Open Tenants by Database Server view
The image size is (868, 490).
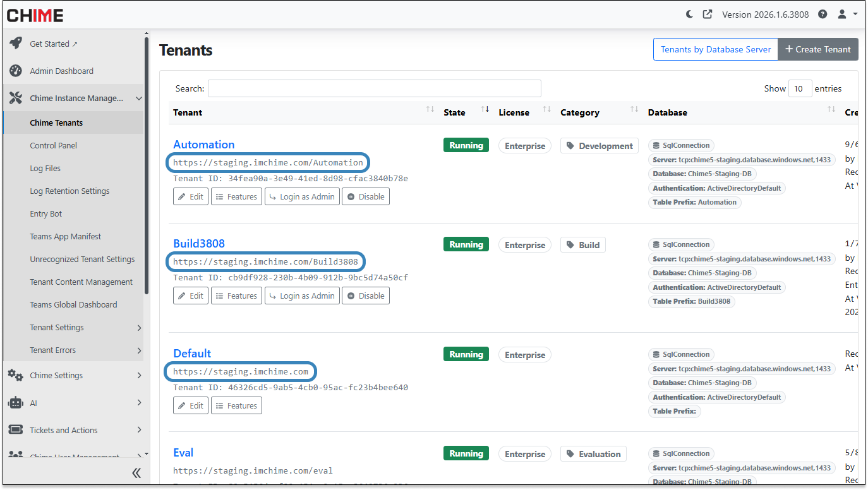[x=715, y=49]
